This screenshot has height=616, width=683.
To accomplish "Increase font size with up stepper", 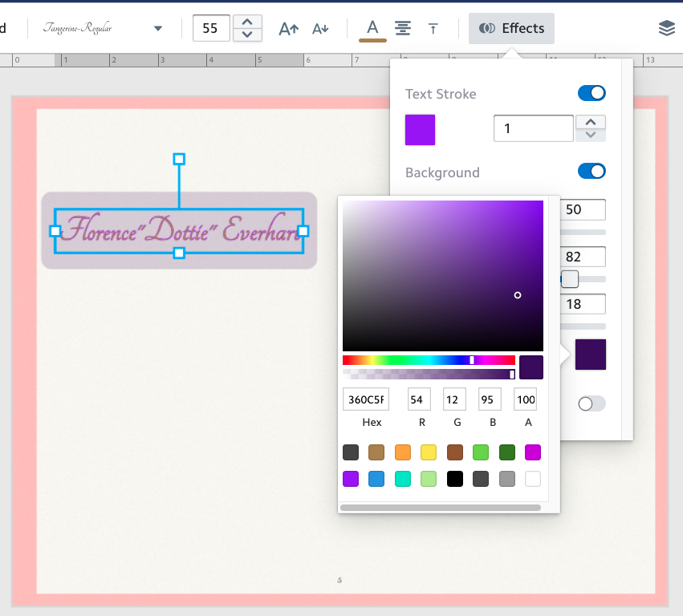I will [x=247, y=22].
